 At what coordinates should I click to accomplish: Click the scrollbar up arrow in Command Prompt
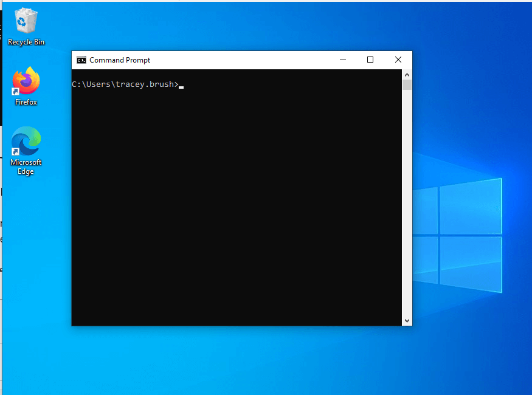coord(407,75)
